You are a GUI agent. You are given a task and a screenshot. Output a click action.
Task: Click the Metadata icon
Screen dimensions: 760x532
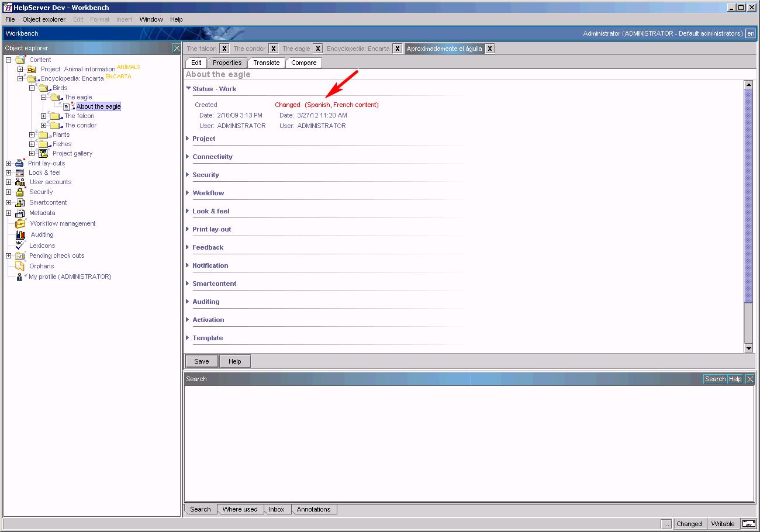coord(20,213)
